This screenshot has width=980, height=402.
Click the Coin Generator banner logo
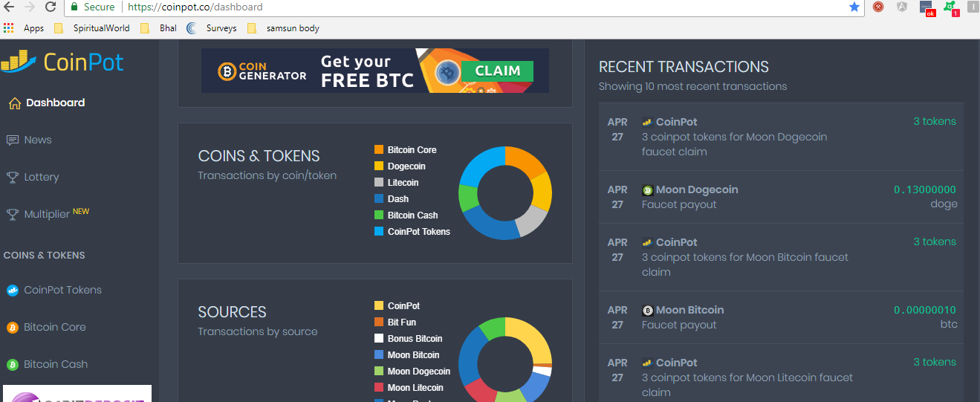coord(262,71)
